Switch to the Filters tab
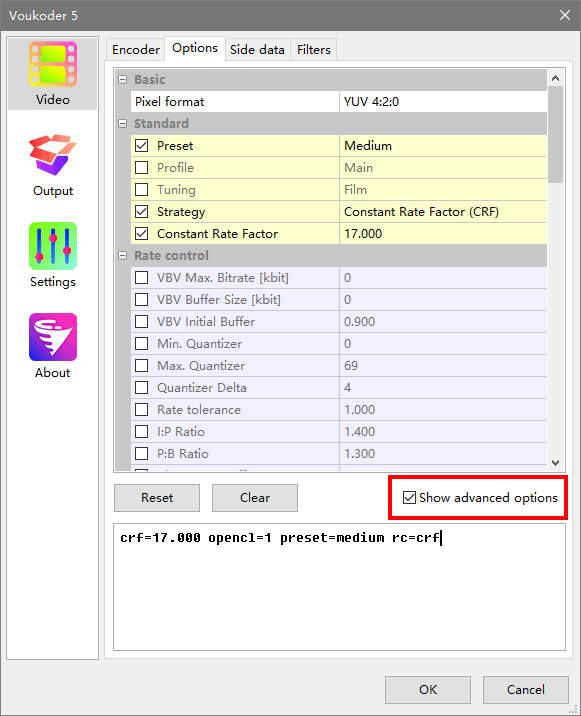Viewport: 581px width, 716px height. tap(314, 49)
